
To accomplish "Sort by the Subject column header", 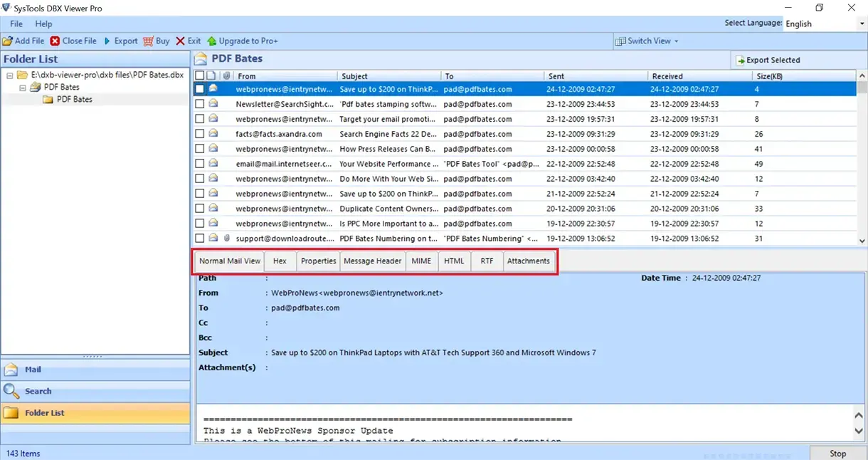I will (x=389, y=75).
